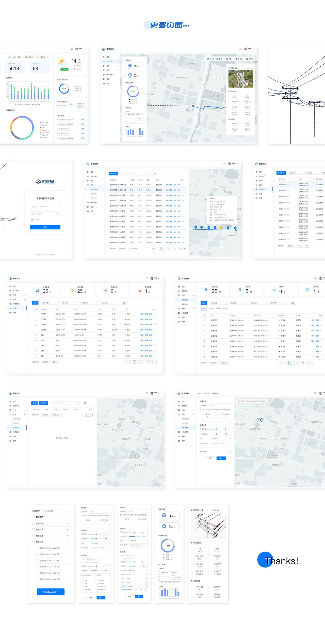
Task: Open the 巡检方式 filter dropdown on the device screen
Action: coord(89,303)
